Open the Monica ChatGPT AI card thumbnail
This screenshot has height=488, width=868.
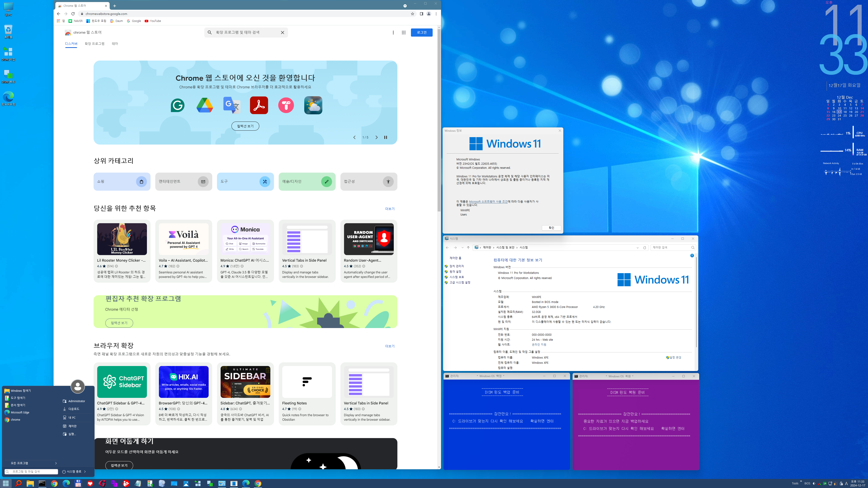click(x=245, y=239)
